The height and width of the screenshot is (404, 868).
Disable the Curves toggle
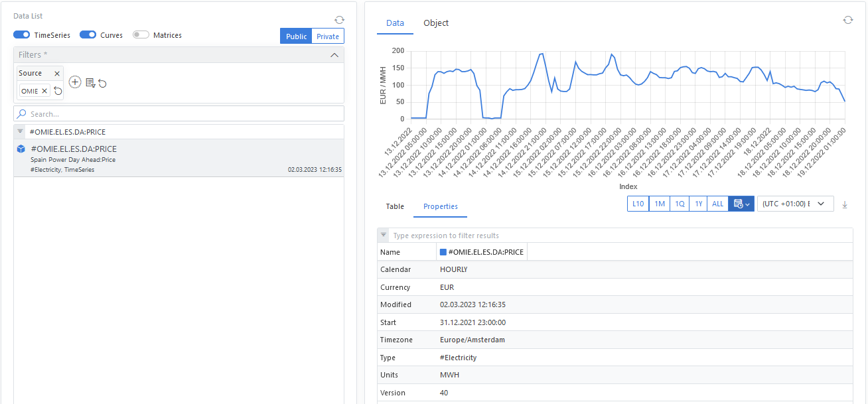(x=88, y=35)
